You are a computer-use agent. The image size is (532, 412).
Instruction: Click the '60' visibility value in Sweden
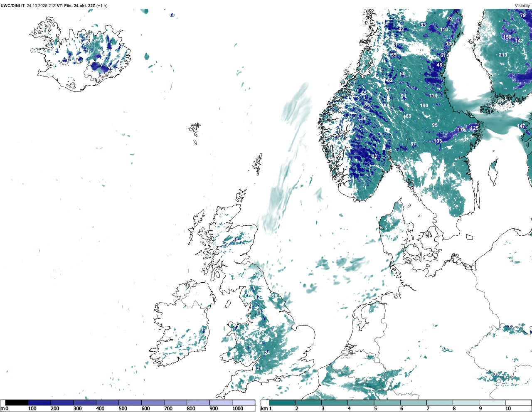[x=403, y=74]
